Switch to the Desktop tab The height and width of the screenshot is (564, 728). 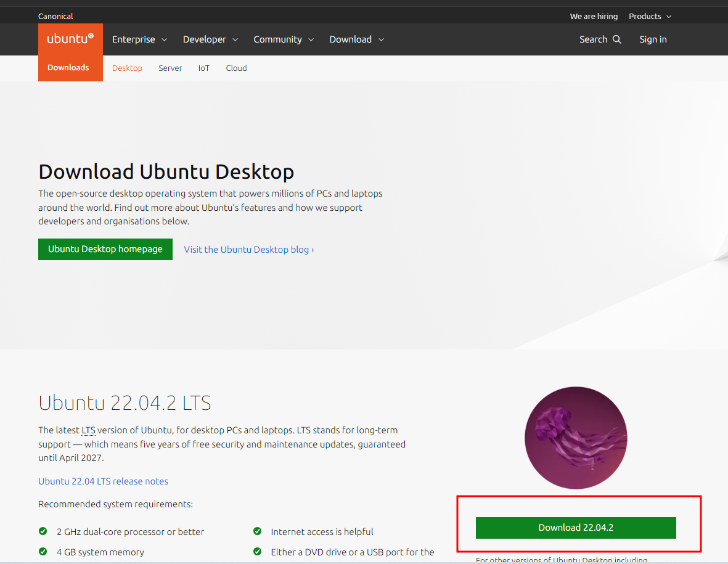point(127,68)
